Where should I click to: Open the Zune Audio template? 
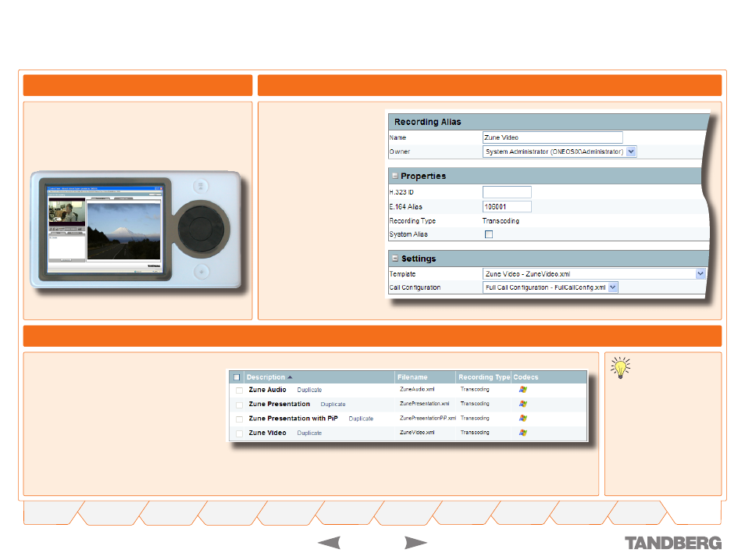268,389
